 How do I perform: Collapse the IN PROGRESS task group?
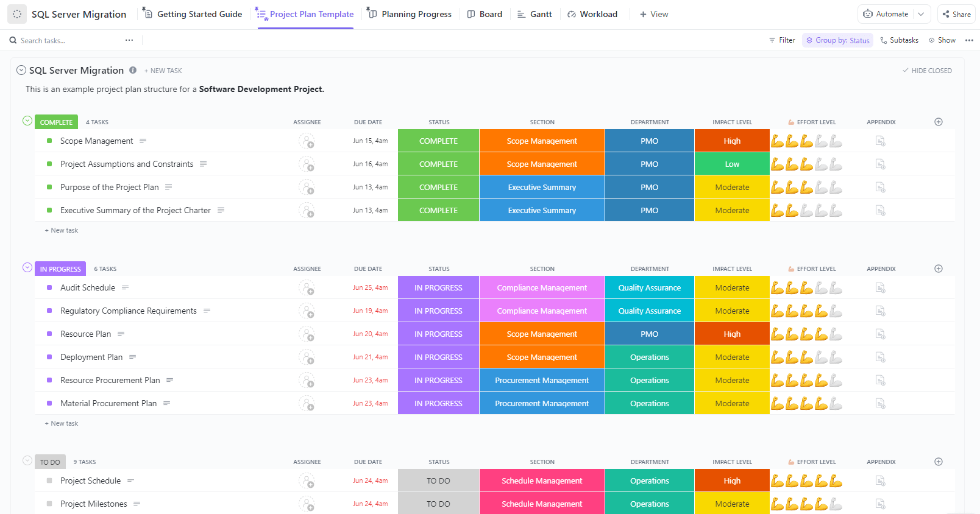(x=27, y=267)
